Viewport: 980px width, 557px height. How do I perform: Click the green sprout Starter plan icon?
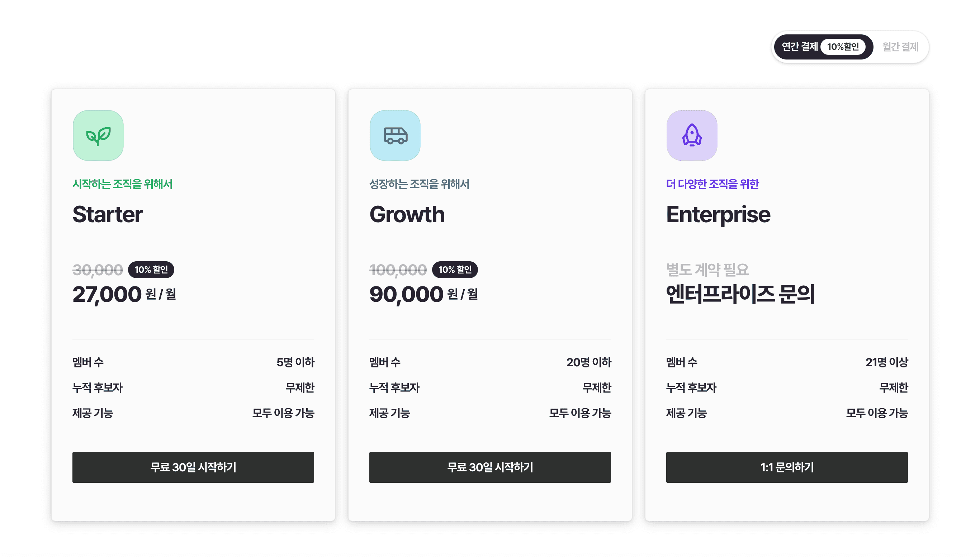click(98, 135)
